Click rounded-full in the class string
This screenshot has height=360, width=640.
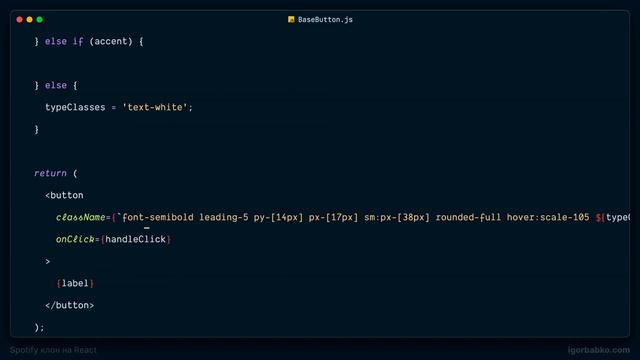click(x=468, y=217)
